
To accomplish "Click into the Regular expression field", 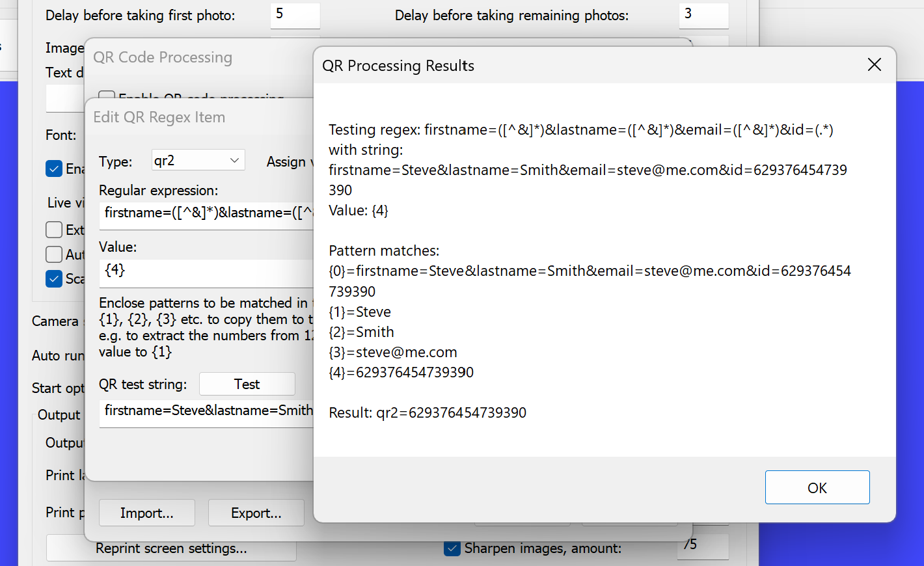I will 206,213.
